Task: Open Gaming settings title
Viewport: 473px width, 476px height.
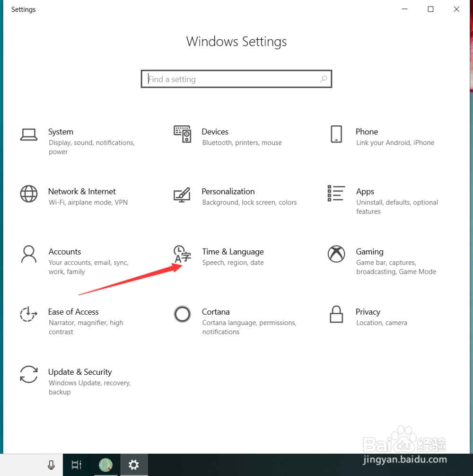Action: (369, 252)
